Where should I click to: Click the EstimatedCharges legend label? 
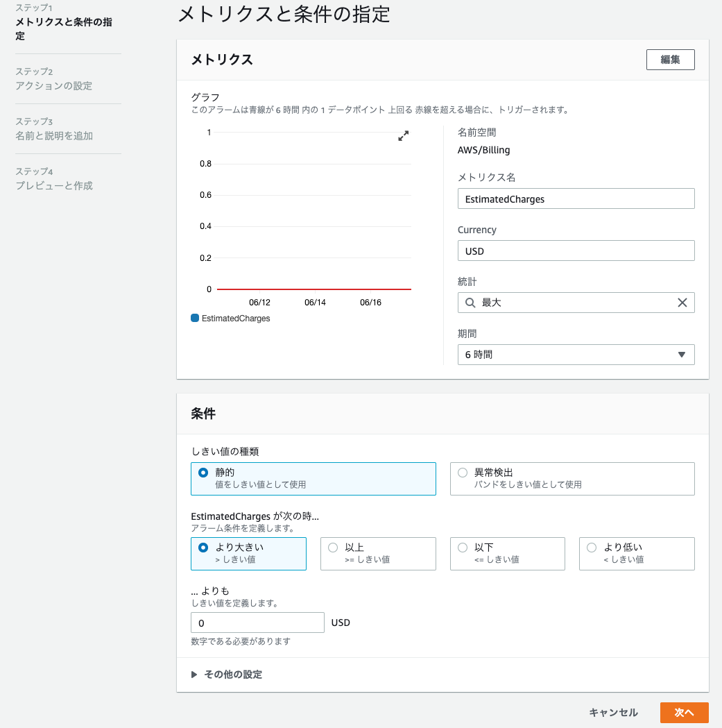pyautogui.click(x=236, y=318)
